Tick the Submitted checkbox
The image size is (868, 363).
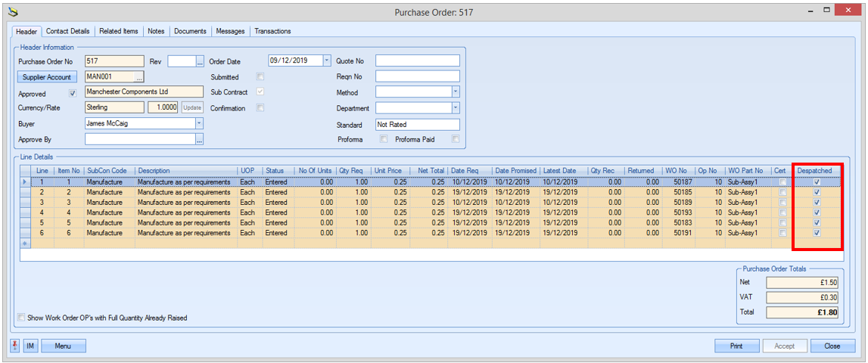tap(260, 77)
